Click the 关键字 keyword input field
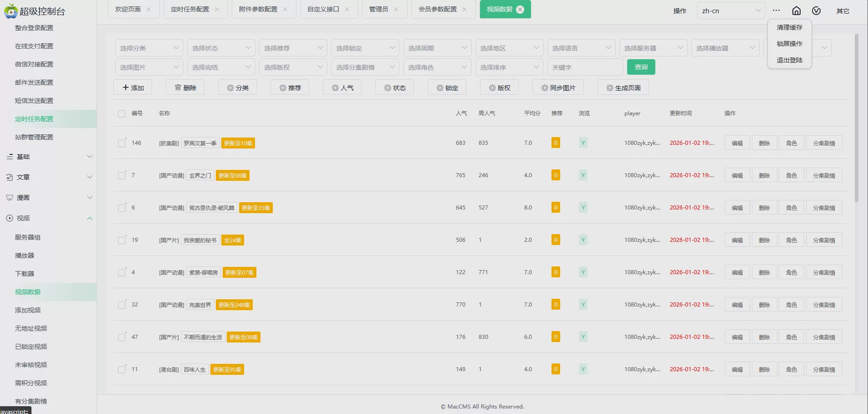Viewport: 868px width, 414px height. click(x=585, y=66)
